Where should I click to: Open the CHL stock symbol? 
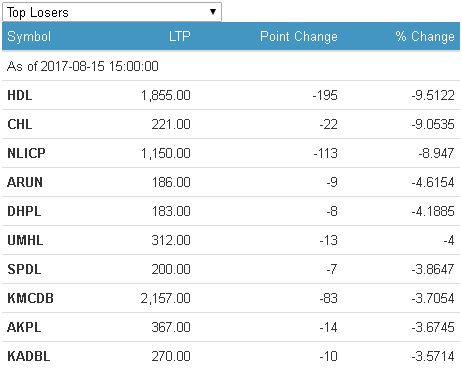[x=20, y=124]
